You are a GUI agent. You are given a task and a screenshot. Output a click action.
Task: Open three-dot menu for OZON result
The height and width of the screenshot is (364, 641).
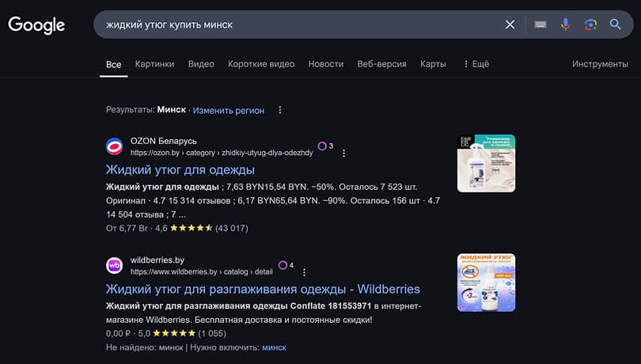tap(343, 153)
